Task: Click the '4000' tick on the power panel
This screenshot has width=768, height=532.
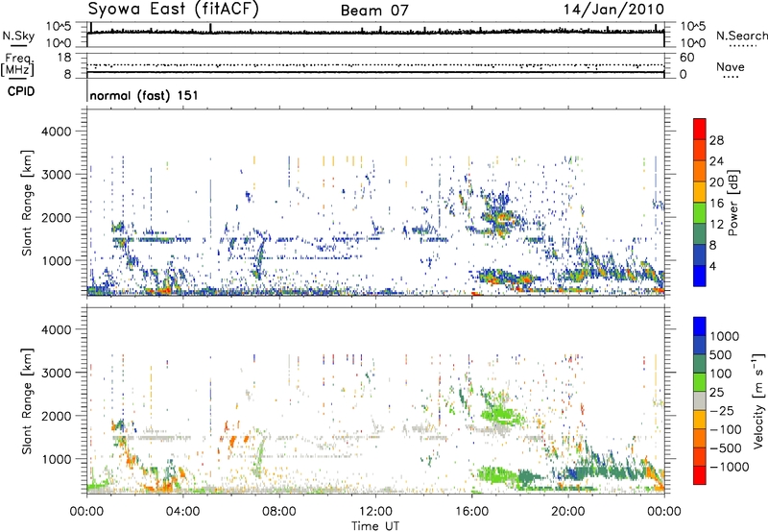Action: (x=56, y=132)
